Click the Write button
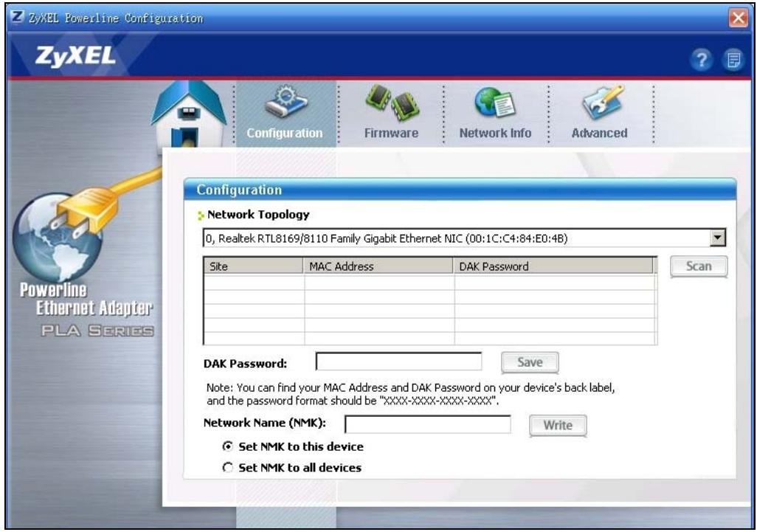The image size is (757, 532). [x=558, y=425]
